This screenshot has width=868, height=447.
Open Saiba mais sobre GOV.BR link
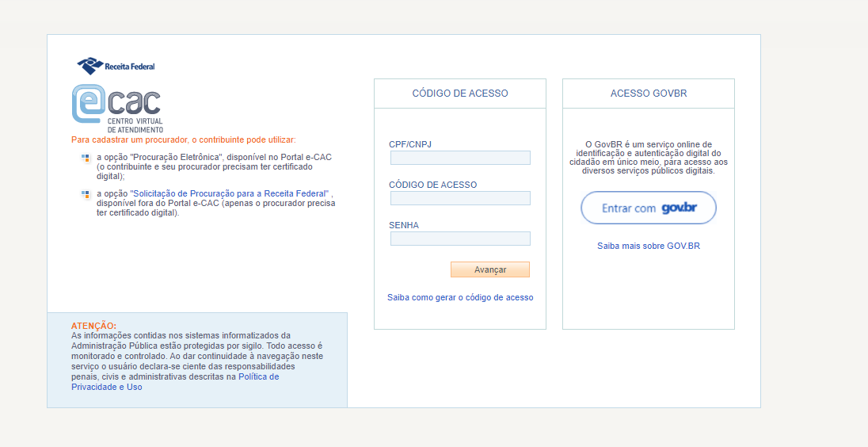pyautogui.click(x=649, y=246)
